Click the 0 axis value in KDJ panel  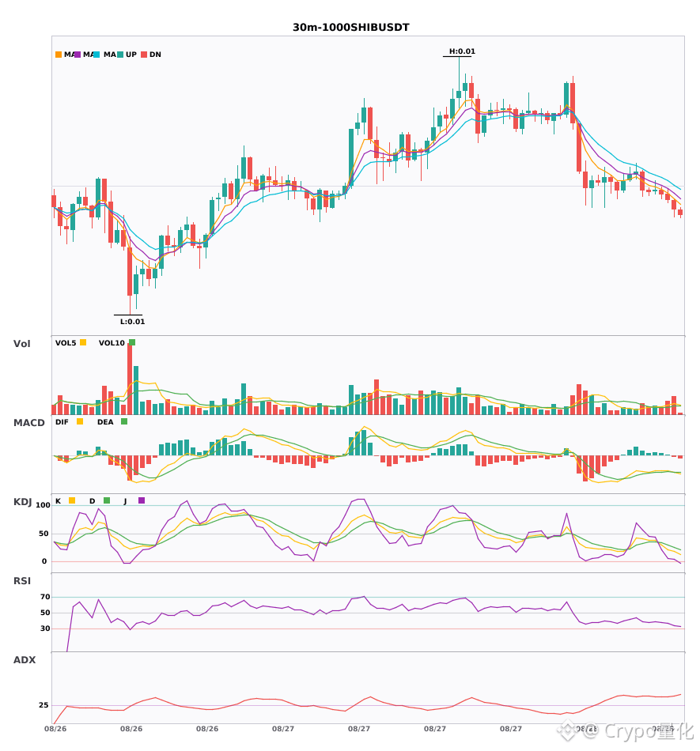(x=44, y=561)
